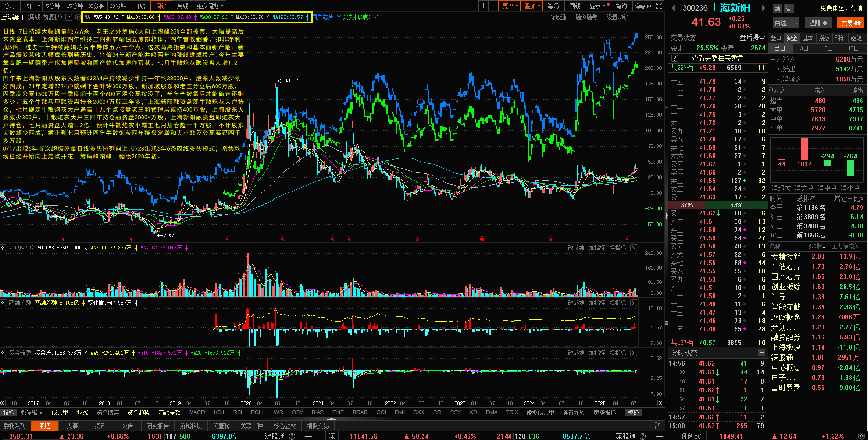Toggle the 模板 template button

pos(634,412)
